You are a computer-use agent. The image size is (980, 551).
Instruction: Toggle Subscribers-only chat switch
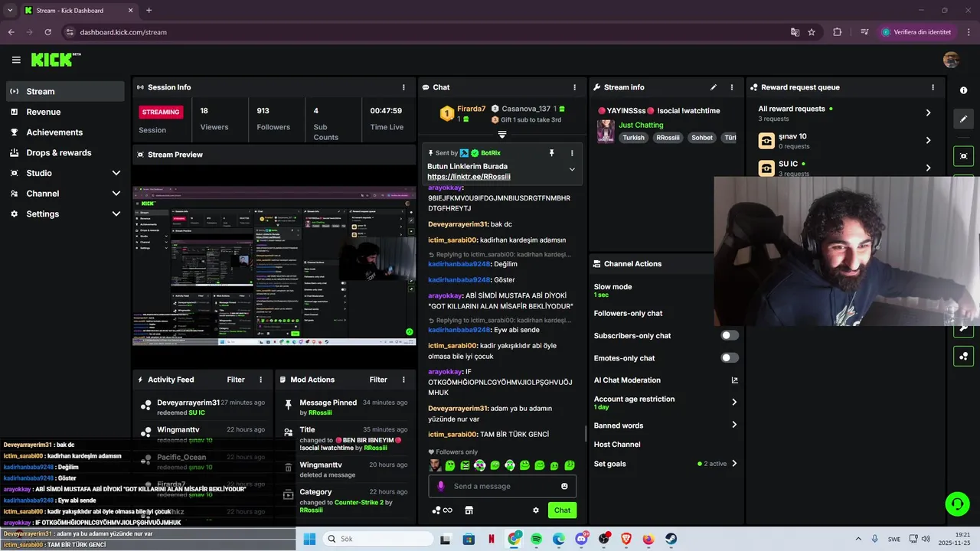pyautogui.click(x=730, y=335)
